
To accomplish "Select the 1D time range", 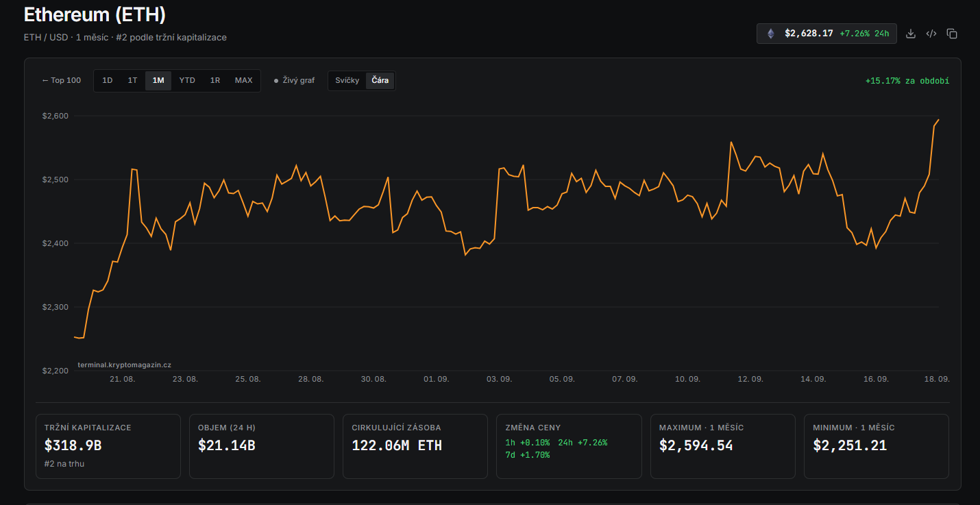I will [108, 80].
